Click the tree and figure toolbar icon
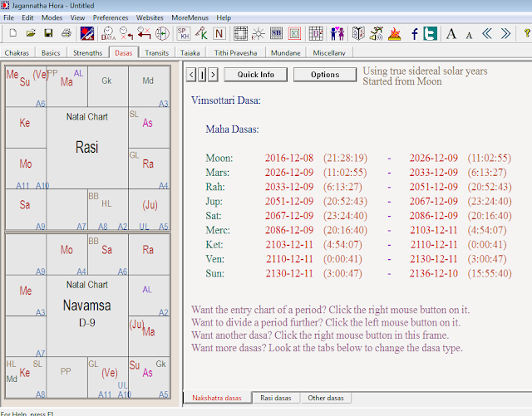 point(377,33)
